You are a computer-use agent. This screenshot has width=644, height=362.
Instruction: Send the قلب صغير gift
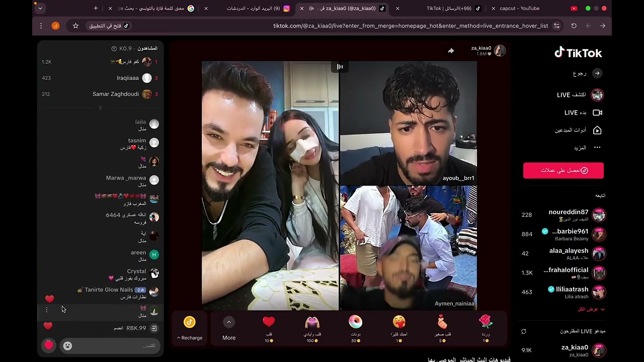tap(442, 321)
